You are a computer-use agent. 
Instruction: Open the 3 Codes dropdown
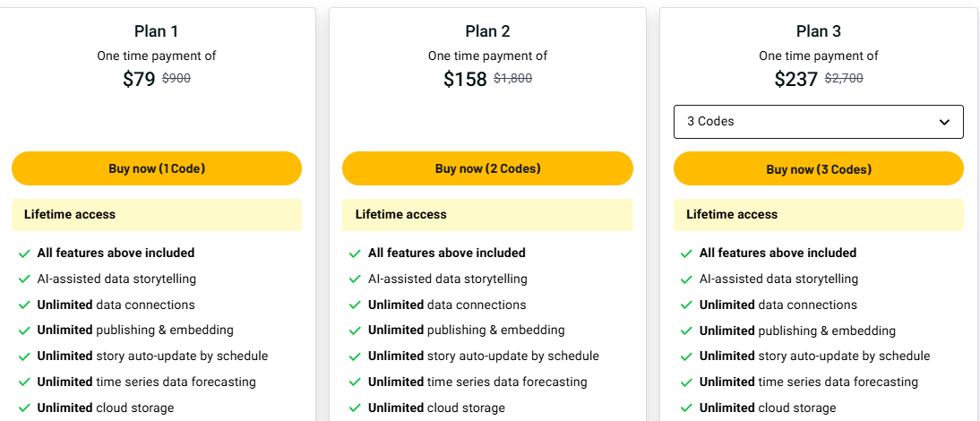tap(818, 122)
